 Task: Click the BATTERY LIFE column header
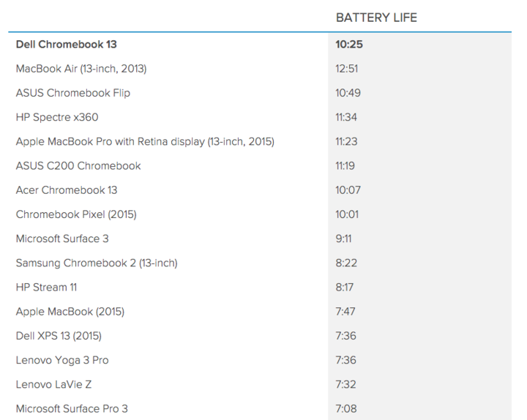(x=376, y=18)
